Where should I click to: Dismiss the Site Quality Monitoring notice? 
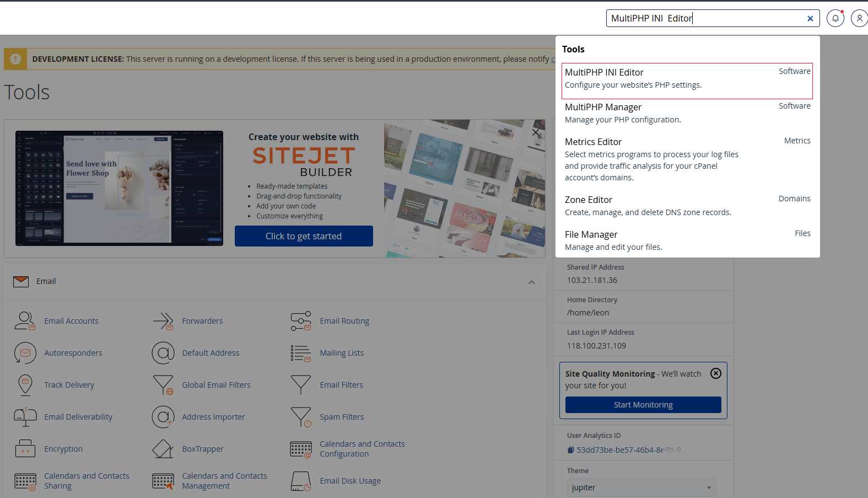click(716, 373)
